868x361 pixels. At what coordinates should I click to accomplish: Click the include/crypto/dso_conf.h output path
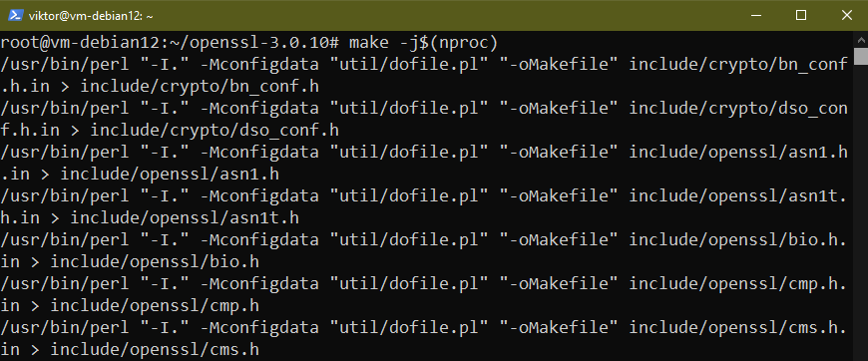coord(215,131)
